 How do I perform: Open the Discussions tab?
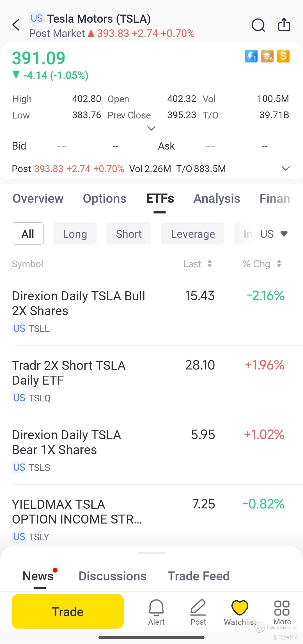[x=113, y=576]
